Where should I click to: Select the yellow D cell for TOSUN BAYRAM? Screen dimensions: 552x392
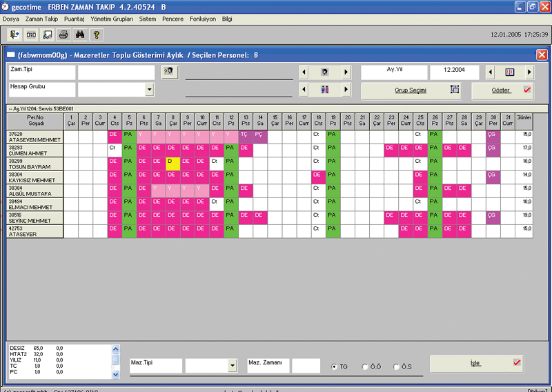point(173,164)
